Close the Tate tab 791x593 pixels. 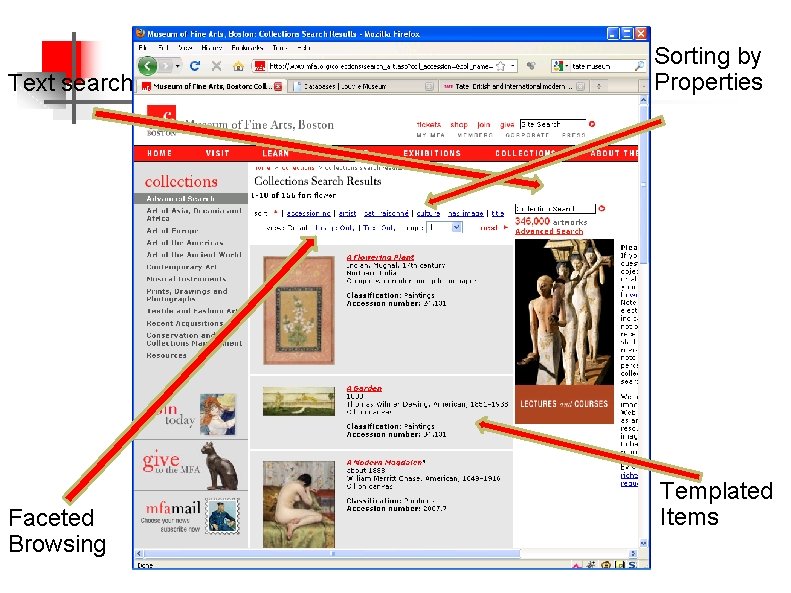point(581,86)
